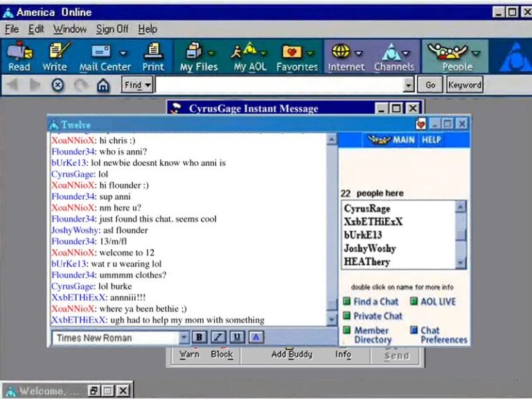Open the People icon
The width and height of the screenshot is (532, 399).
pos(447,51)
